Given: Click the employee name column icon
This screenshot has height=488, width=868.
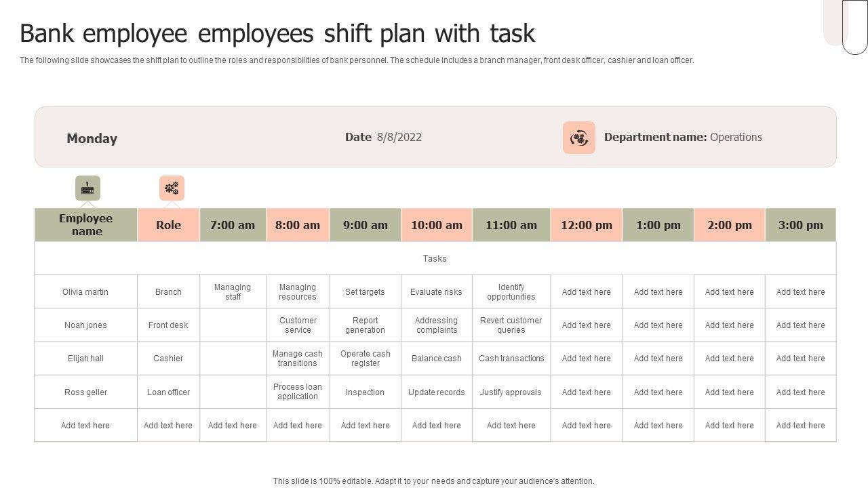Looking at the screenshot, I should click(x=87, y=188).
